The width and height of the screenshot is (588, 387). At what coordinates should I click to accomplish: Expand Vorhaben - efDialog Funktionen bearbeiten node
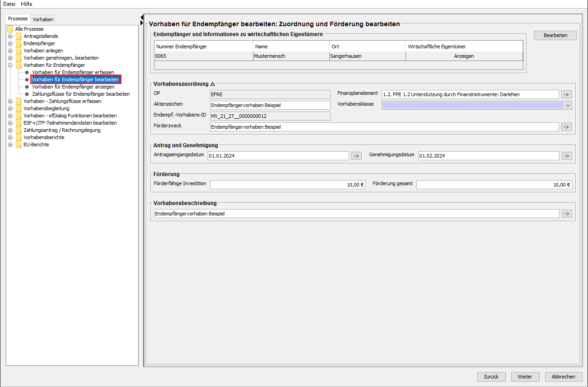pyautogui.click(x=10, y=116)
